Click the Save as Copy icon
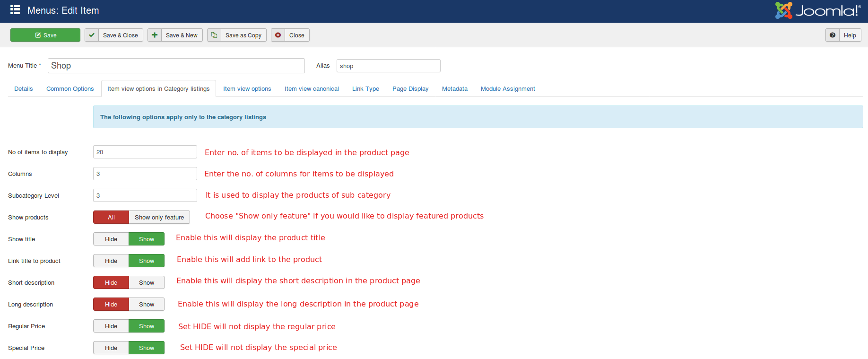Viewport: 868px width, 359px height. tap(214, 35)
